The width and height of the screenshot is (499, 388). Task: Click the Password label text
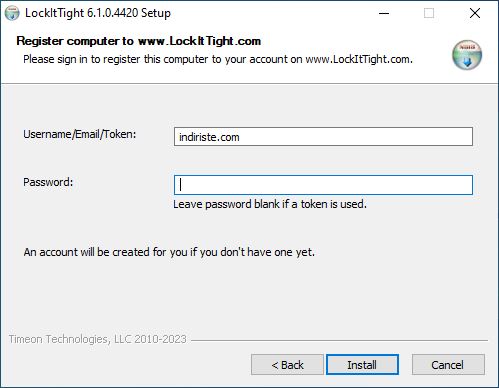tap(48, 182)
